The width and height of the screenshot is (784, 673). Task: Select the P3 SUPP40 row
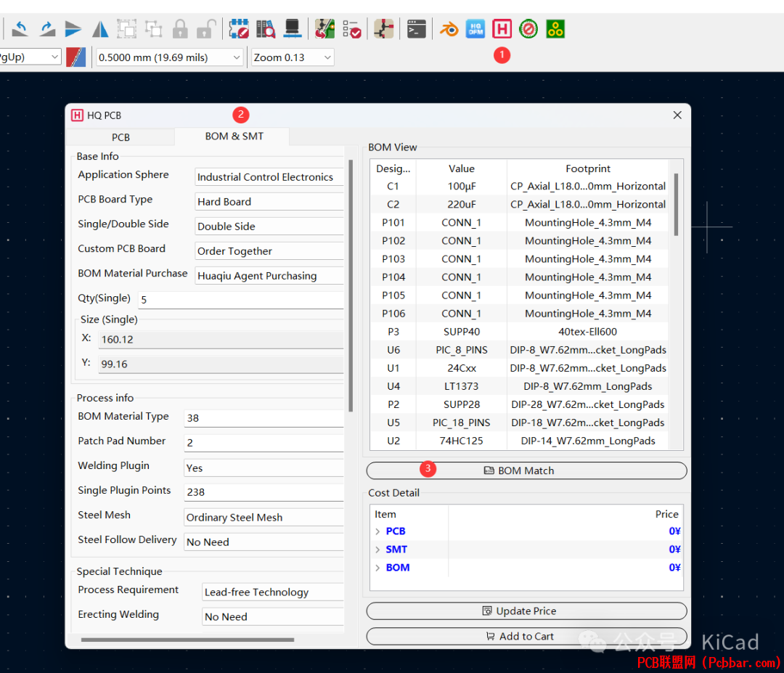pos(520,332)
